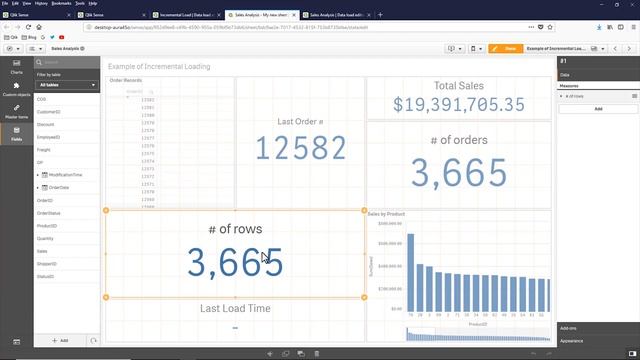The width and height of the screenshot is (640, 360).
Task: Expand the ModificationTime field
Action: point(38,175)
